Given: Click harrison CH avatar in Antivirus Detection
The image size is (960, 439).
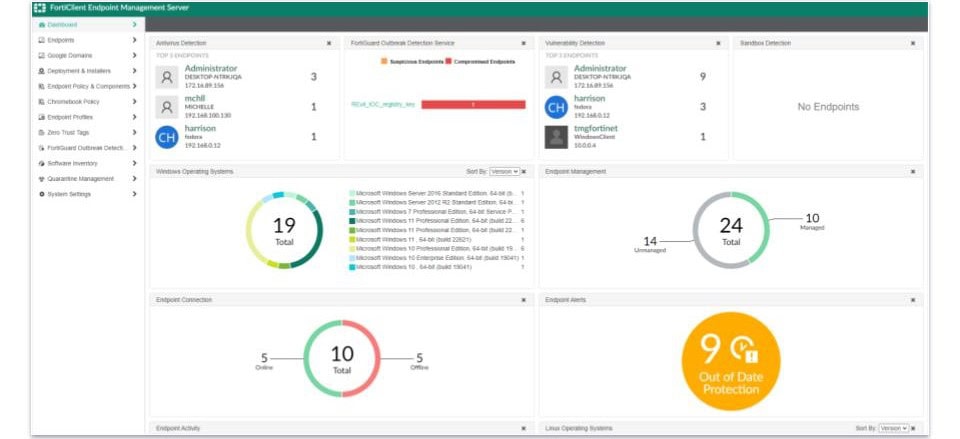Looking at the screenshot, I should point(167,137).
